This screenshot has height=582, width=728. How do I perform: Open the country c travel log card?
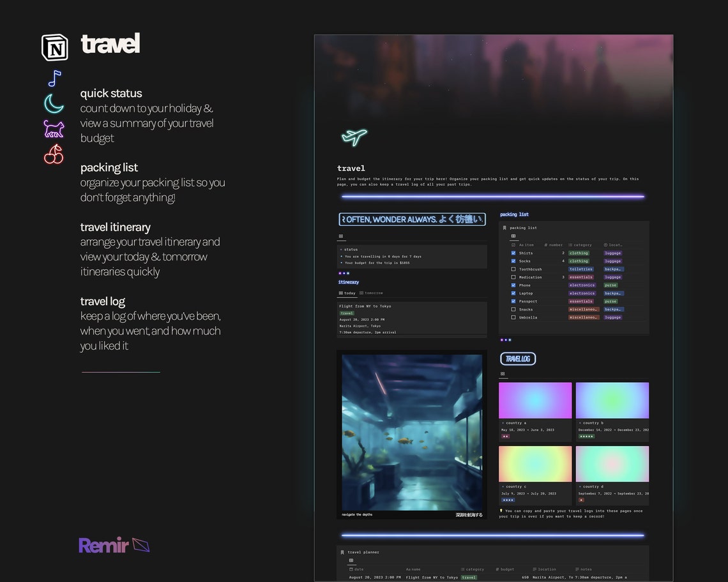point(535,475)
